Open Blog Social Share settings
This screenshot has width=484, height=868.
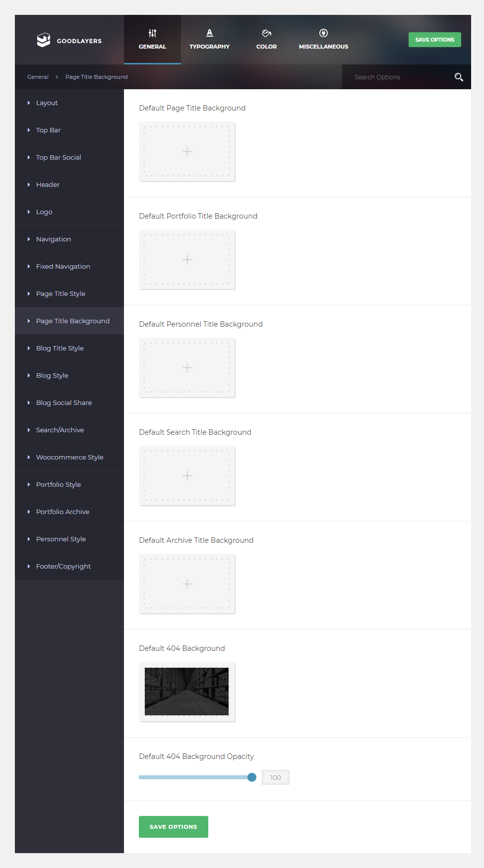tap(69, 403)
